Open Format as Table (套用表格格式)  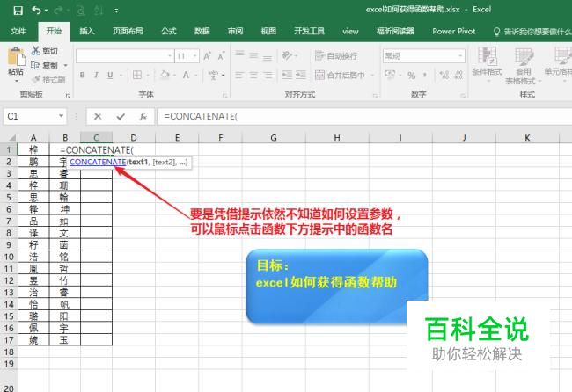coord(522,66)
